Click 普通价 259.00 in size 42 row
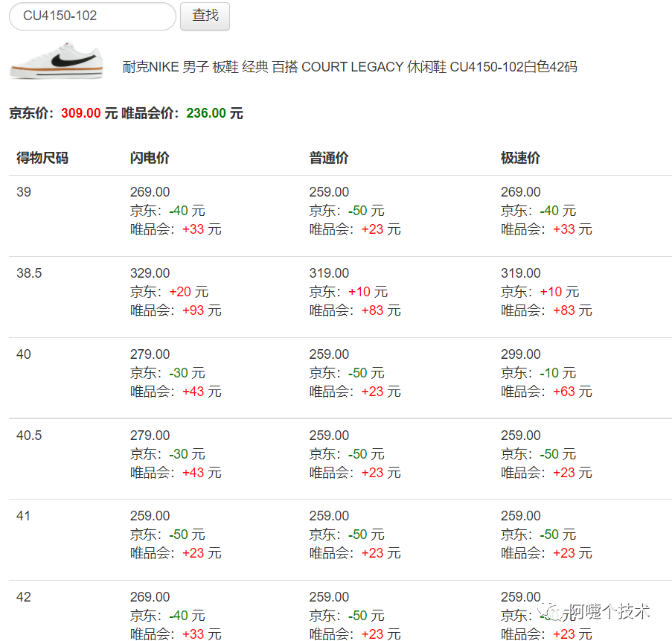This screenshot has height=641, width=672. pos(329,597)
